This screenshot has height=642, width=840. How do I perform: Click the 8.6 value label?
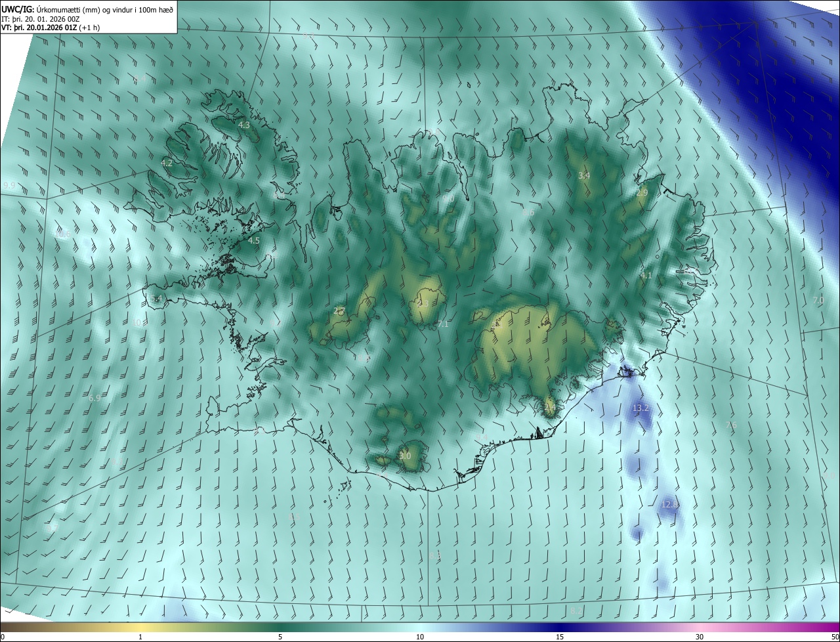(528, 213)
